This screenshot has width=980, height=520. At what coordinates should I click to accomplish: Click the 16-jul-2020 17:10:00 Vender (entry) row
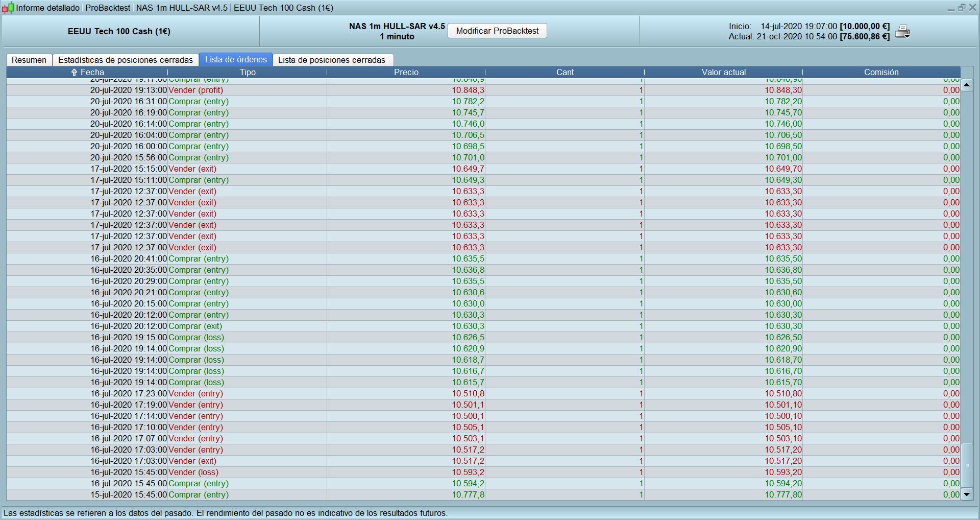click(x=483, y=427)
